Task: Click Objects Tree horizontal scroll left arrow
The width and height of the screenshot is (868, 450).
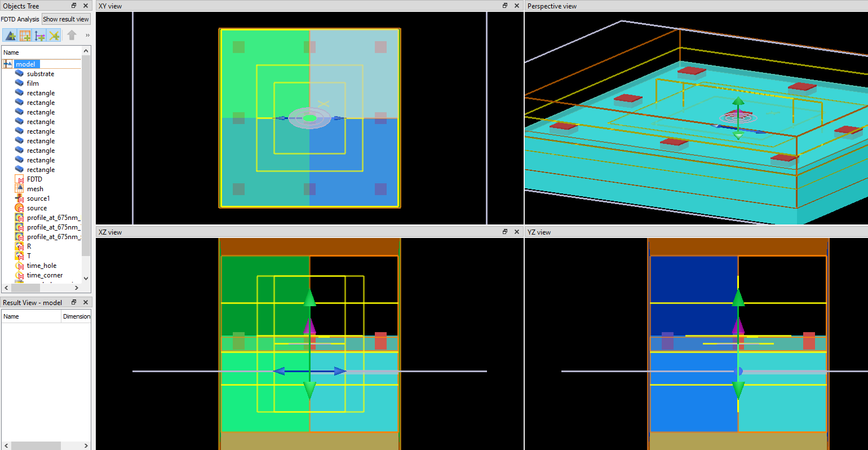Action: [6, 288]
